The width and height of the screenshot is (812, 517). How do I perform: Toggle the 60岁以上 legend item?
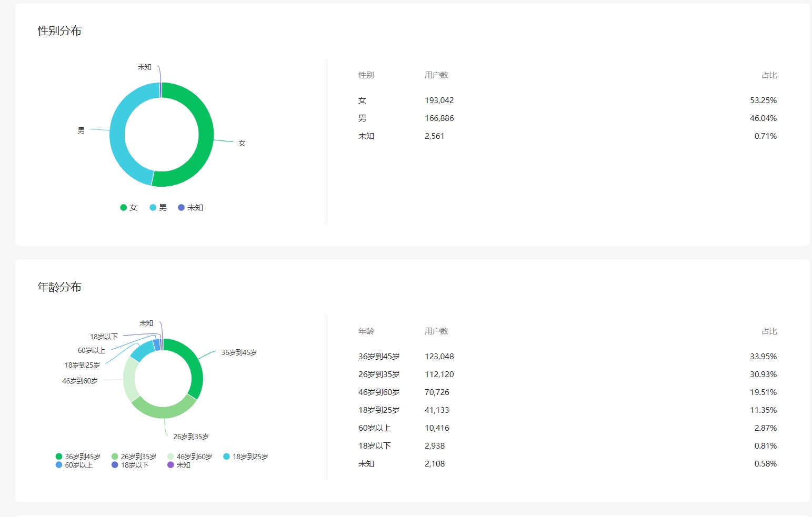coord(74,465)
